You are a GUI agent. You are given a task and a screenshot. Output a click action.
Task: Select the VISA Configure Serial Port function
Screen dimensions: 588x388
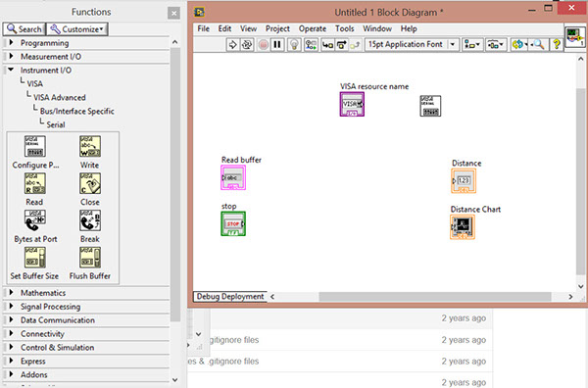coord(35,146)
